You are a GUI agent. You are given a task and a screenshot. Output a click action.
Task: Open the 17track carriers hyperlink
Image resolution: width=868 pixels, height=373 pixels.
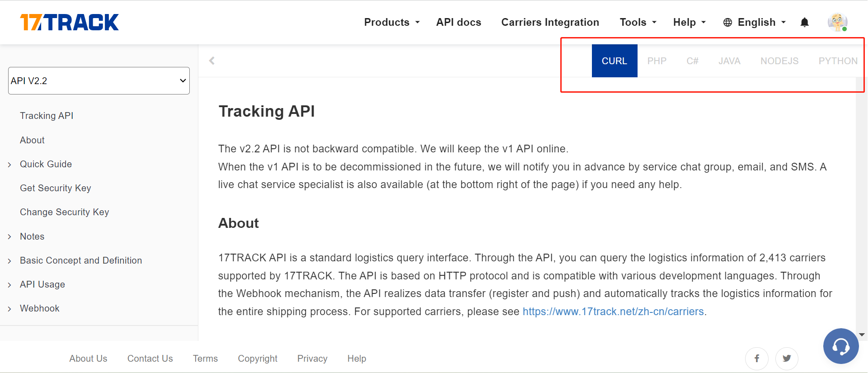tap(613, 312)
